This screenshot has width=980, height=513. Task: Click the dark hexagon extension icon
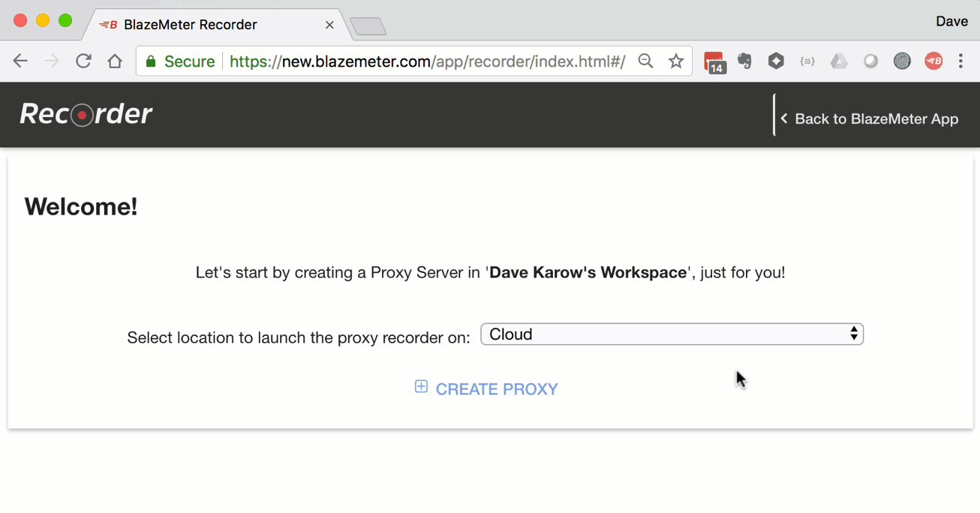[x=776, y=61]
